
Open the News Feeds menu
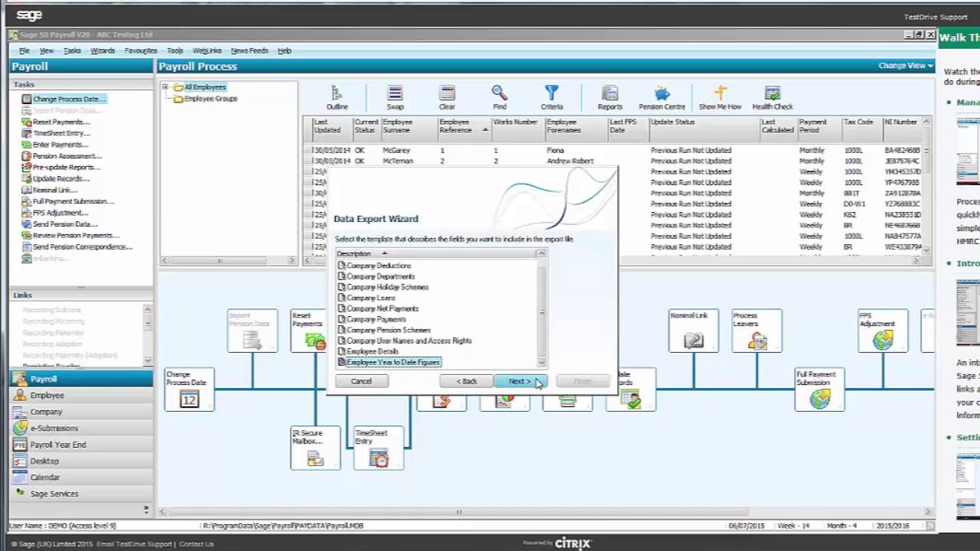[x=250, y=51]
